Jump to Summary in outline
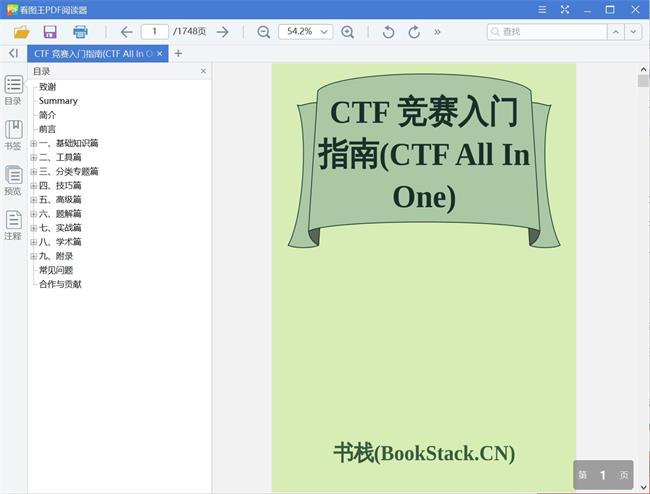This screenshot has height=494, width=650. pyautogui.click(x=58, y=101)
